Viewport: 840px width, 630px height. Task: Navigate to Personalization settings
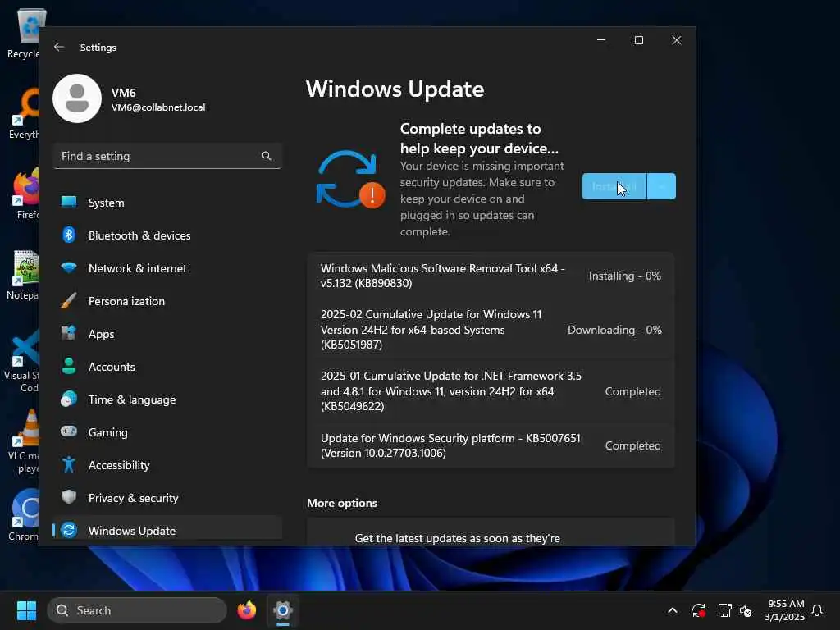167,300
